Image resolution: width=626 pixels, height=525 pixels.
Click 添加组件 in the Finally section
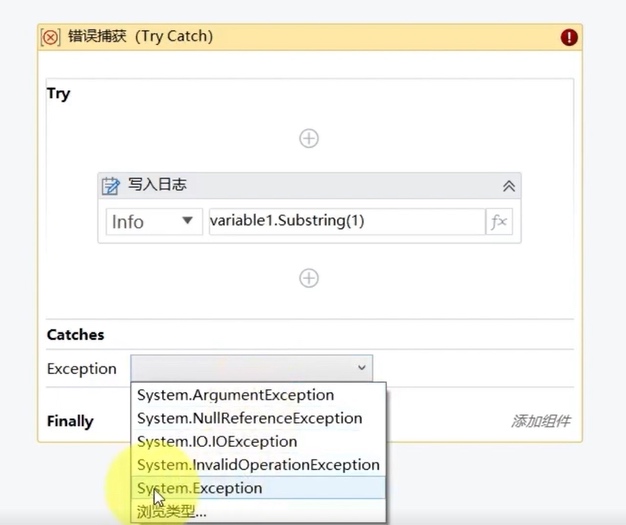[541, 421]
